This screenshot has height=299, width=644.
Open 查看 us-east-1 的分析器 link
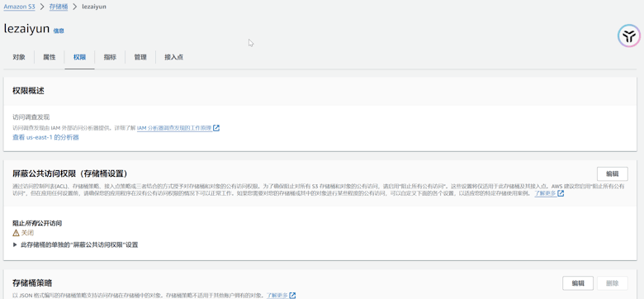[45, 138]
